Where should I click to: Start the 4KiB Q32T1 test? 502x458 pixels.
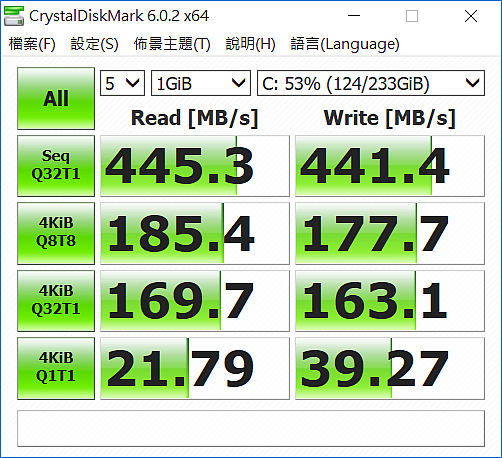(x=56, y=301)
